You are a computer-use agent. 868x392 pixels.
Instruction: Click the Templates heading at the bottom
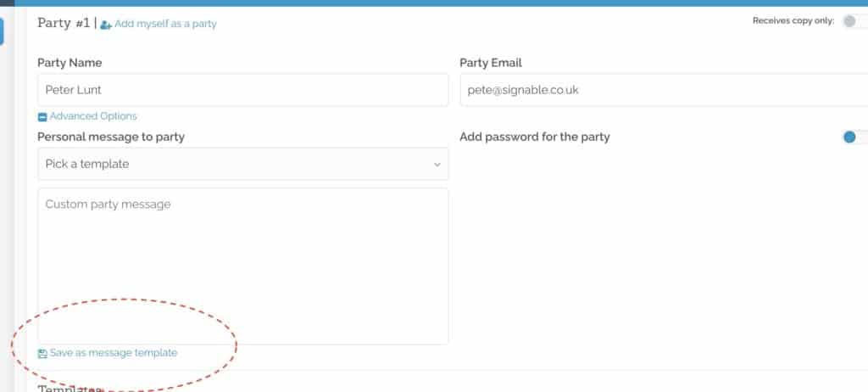[x=70, y=388]
